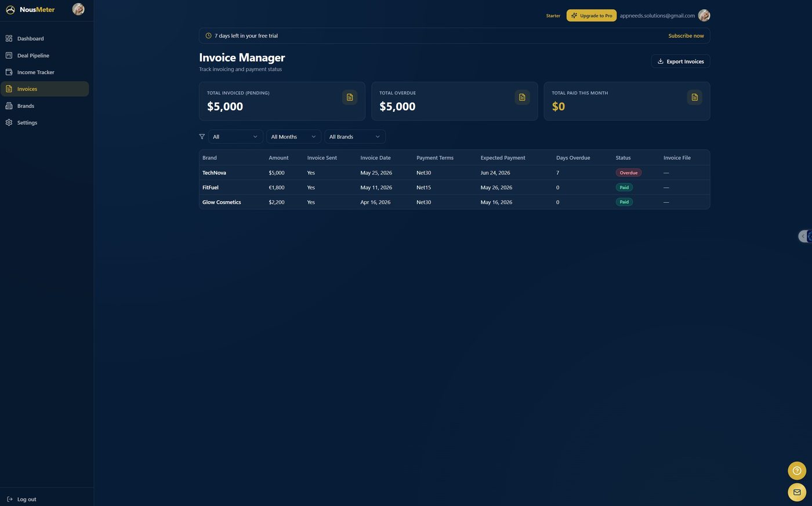Click the Starter plan label
The height and width of the screenshot is (506, 812).
point(553,16)
